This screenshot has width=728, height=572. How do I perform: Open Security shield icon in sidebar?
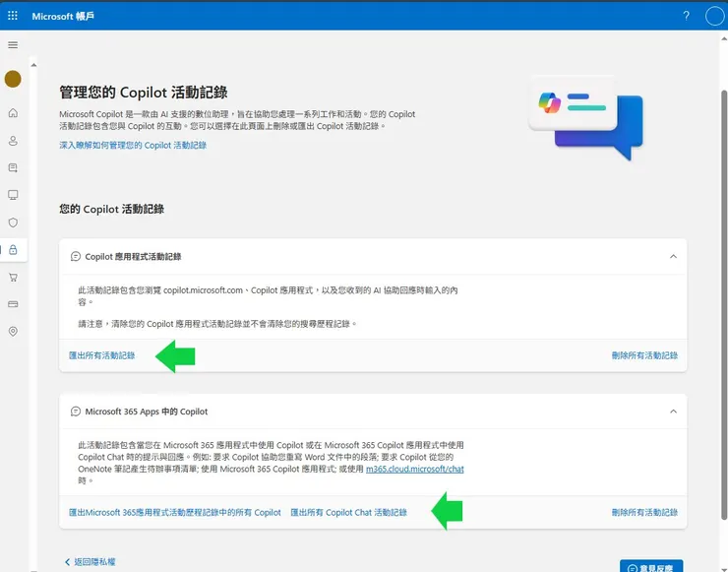[13, 222]
